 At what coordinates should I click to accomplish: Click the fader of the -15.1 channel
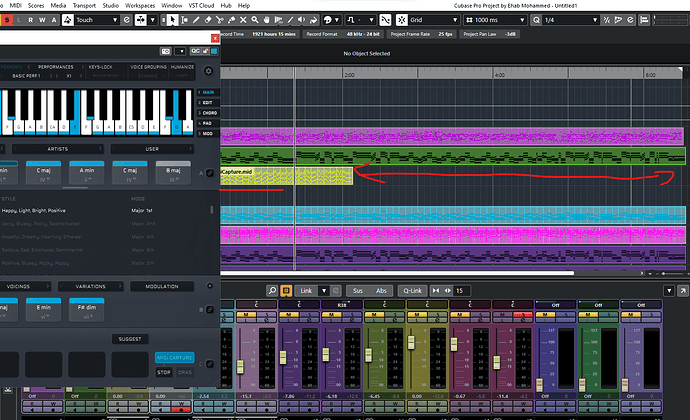(240, 367)
